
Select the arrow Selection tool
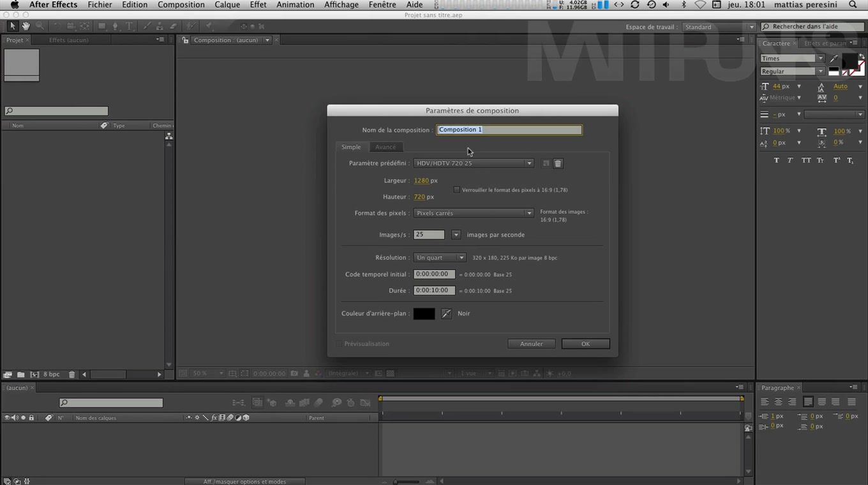(12, 26)
